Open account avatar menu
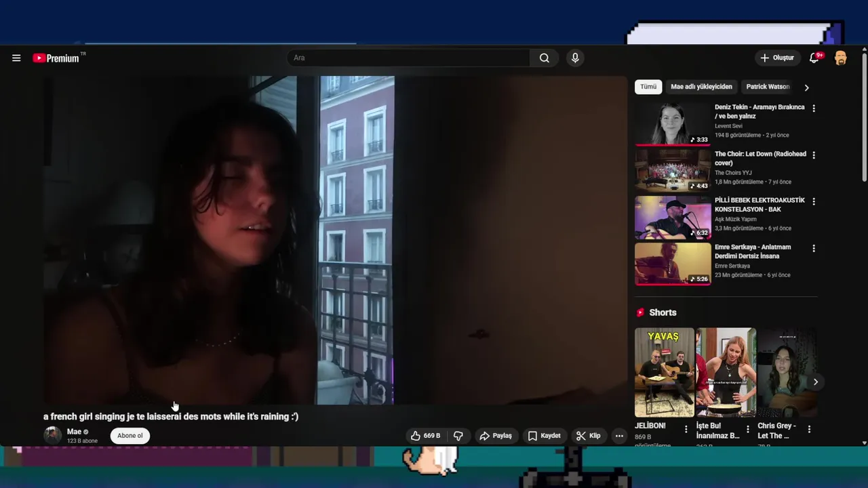Image resolution: width=868 pixels, height=488 pixels. (841, 58)
